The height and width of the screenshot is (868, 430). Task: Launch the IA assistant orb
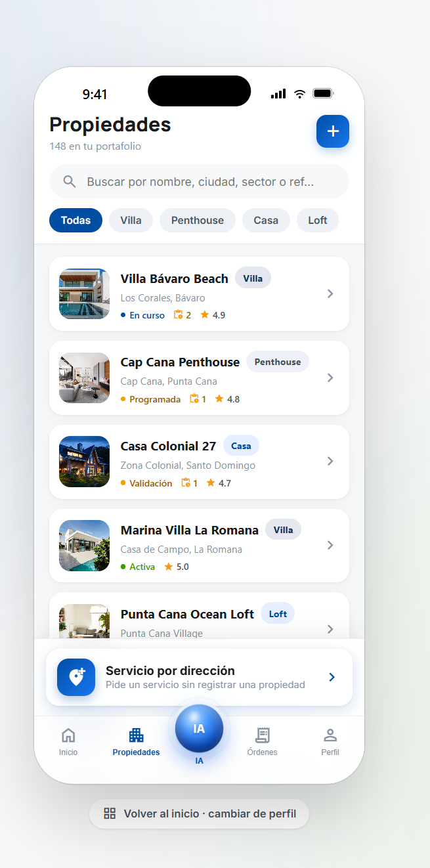tap(199, 729)
